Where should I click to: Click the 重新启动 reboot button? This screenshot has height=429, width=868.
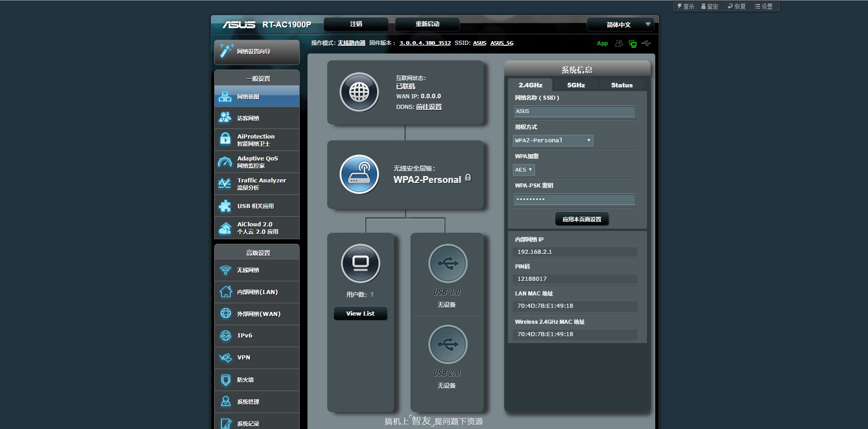tap(427, 24)
